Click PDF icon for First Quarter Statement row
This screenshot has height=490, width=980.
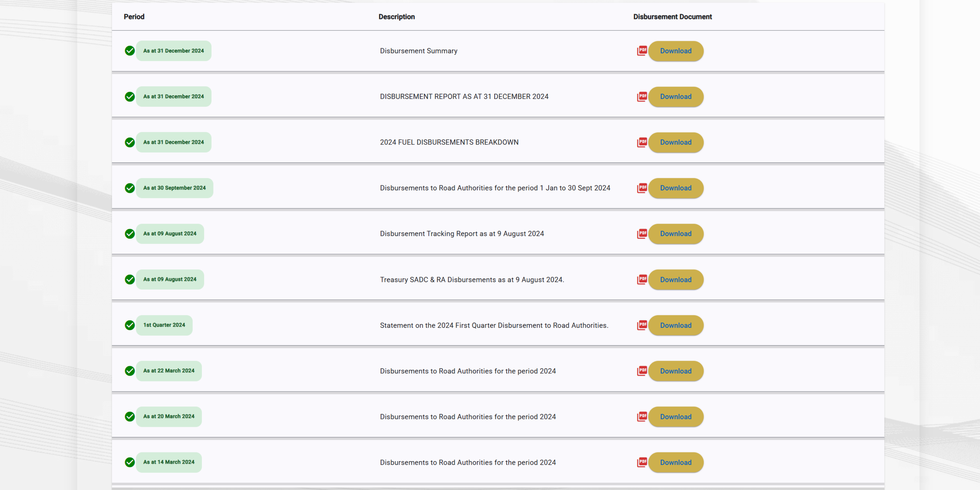click(x=642, y=325)
